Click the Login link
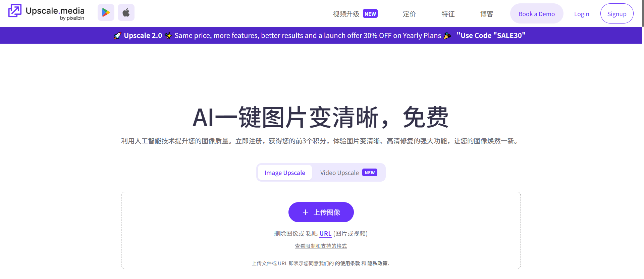This screenshot has width=644, height=279. pyautogui.click(x=582, y=14)
